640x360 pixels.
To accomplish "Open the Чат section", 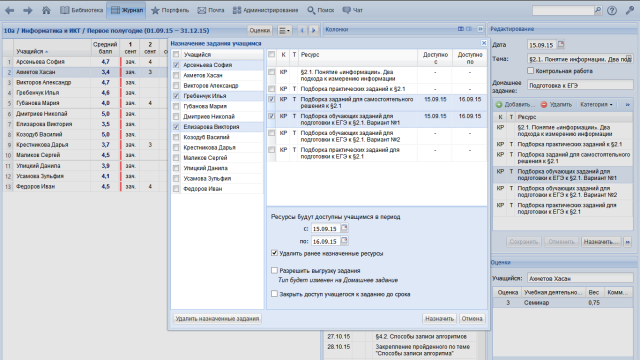I will click(x=353, y=10).
